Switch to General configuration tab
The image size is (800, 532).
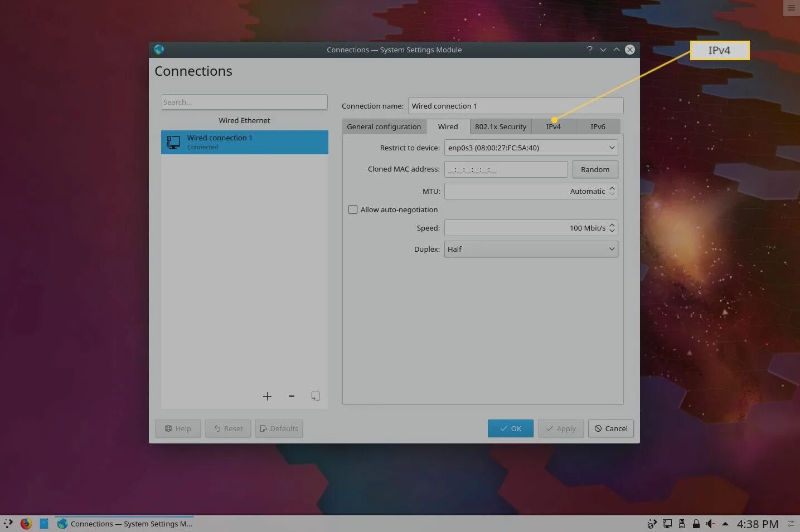point(384,126)
